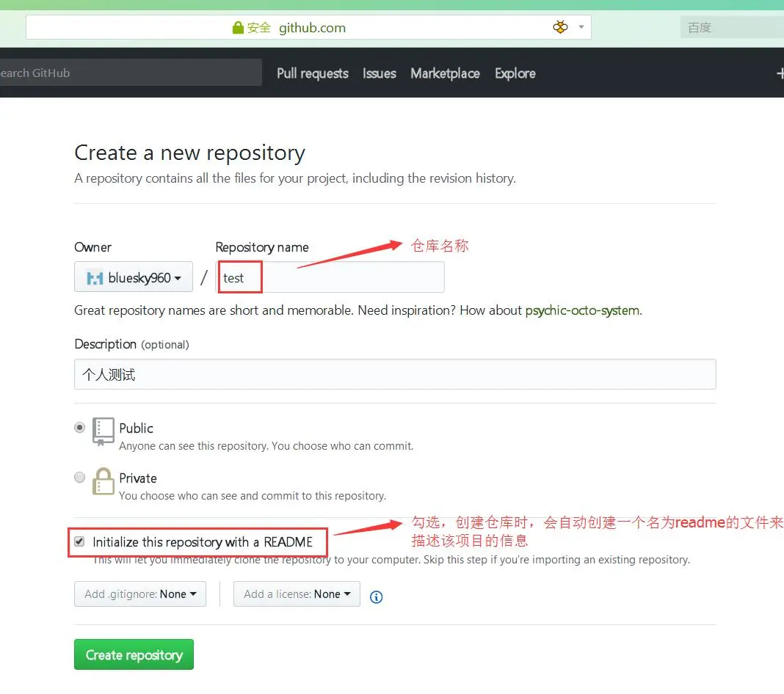The width and height of the screenshot is (784, 694).
Task: Toggle Initialize this repository with a README
Action: (x=79, y=541)
